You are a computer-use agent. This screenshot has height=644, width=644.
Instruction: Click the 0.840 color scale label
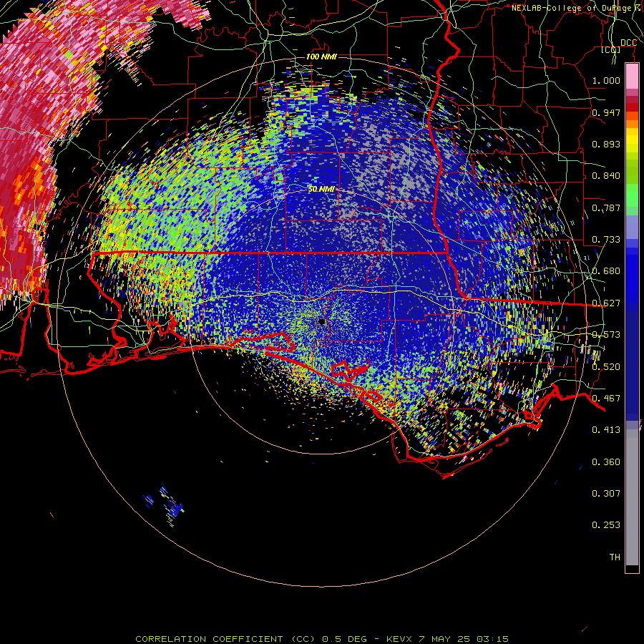click(606, 176)
